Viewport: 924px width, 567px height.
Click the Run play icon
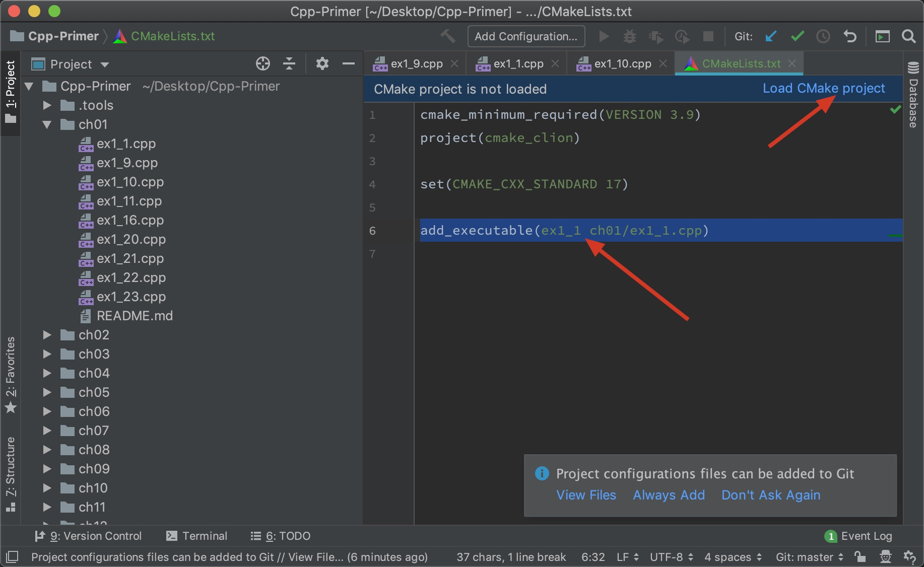pyautogui.click(x=604, y=36)
